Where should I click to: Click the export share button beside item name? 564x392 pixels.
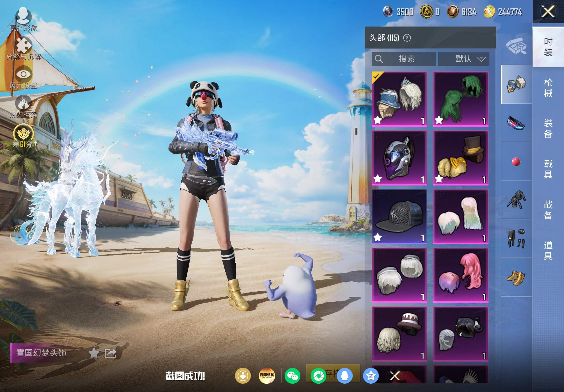click(x=110, y=354)
